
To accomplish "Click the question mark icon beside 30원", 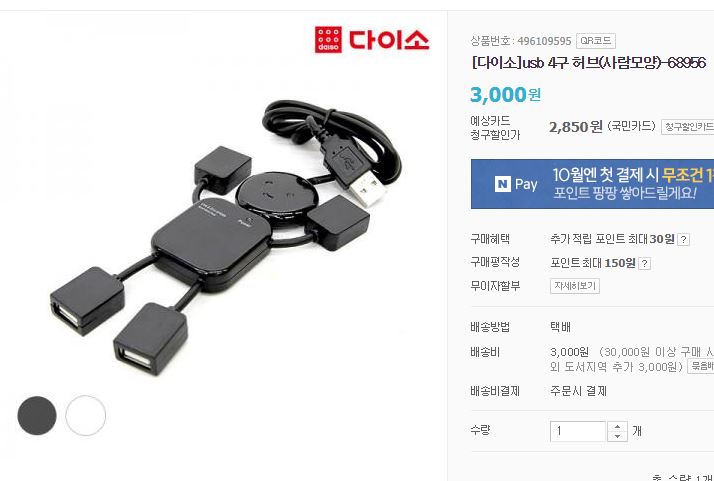I will pyautogui.click(x=683, y=240).
